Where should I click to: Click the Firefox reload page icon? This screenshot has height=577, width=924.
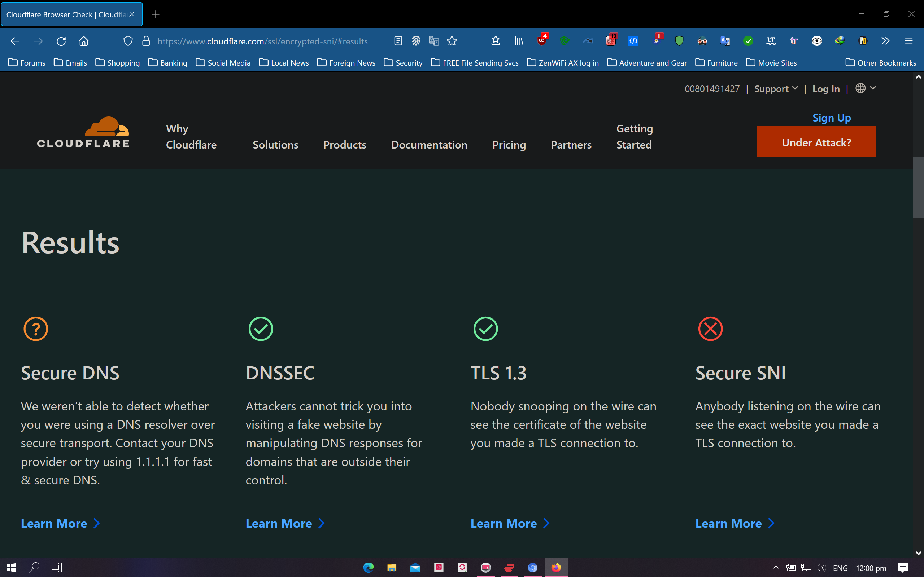(61, 41)
